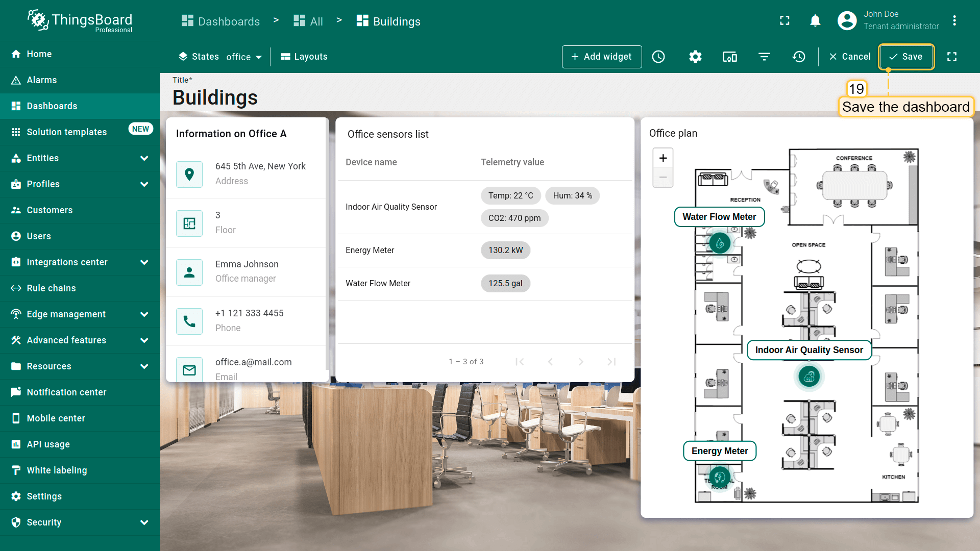The width and height of the screenshot is (980, 551).
Task: Zoom in on the office plan
Action: (x=663, y=158)
